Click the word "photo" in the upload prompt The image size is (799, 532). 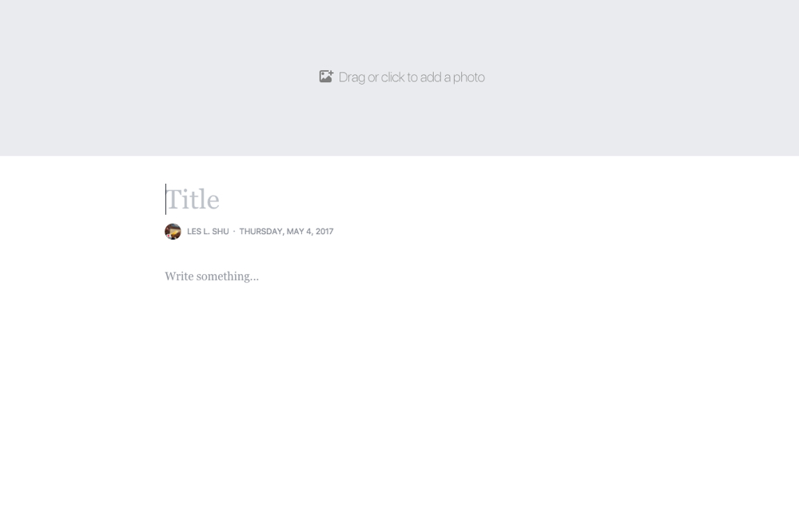click(469, 77)
